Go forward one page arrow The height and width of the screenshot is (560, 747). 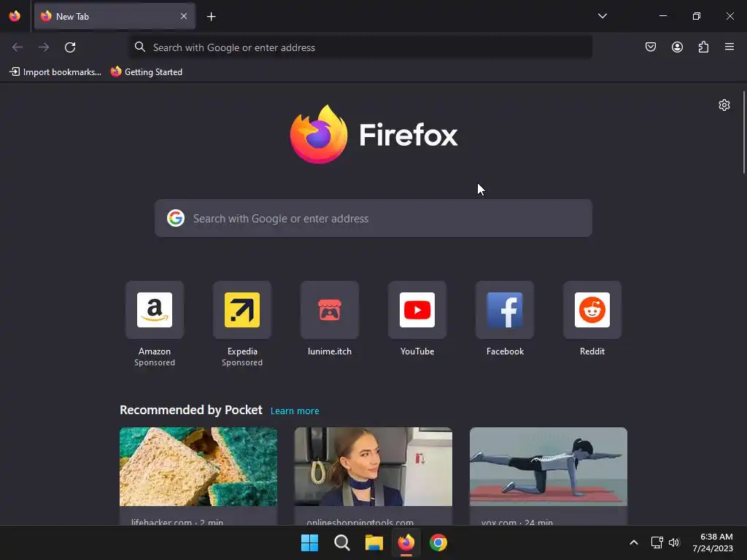(44, 47)
